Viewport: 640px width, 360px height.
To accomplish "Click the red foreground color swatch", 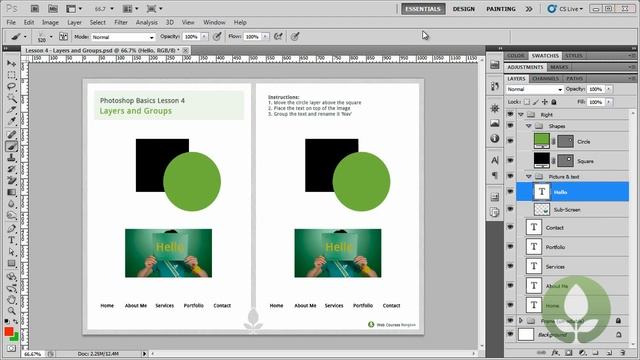I will pos(9,331).
